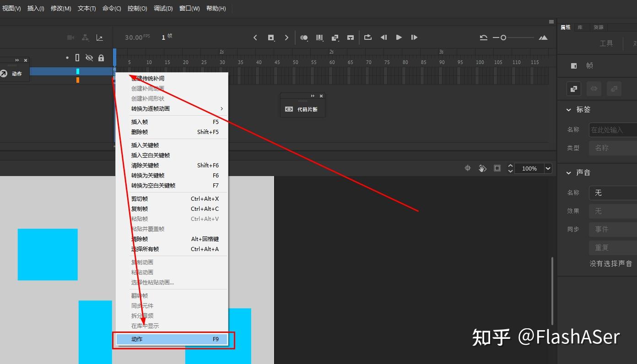
Task: Play the timeline animation
Action: tap(399, 37)
